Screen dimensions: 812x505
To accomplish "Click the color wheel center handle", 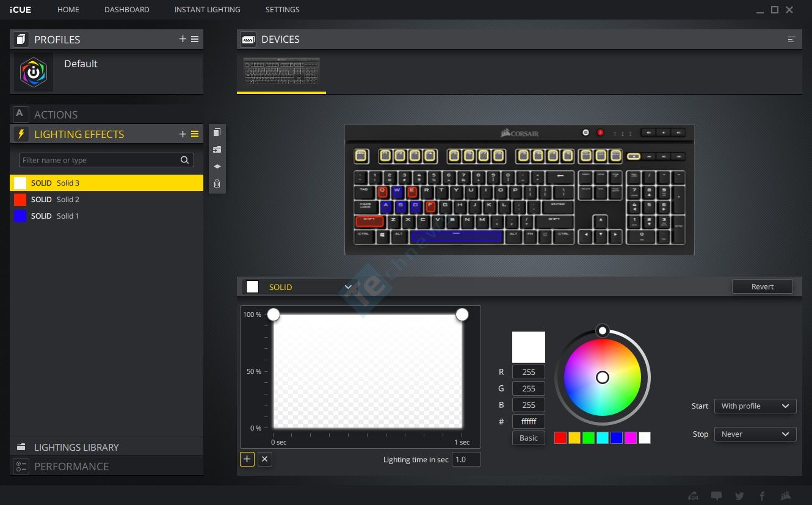I will (x=603, y=377).
